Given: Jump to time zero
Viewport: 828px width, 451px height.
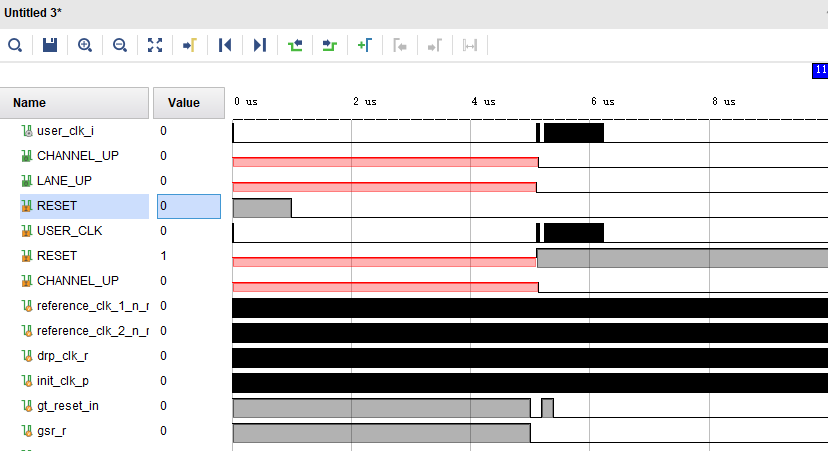Looking at the screenshot, I should click(225, 45).
